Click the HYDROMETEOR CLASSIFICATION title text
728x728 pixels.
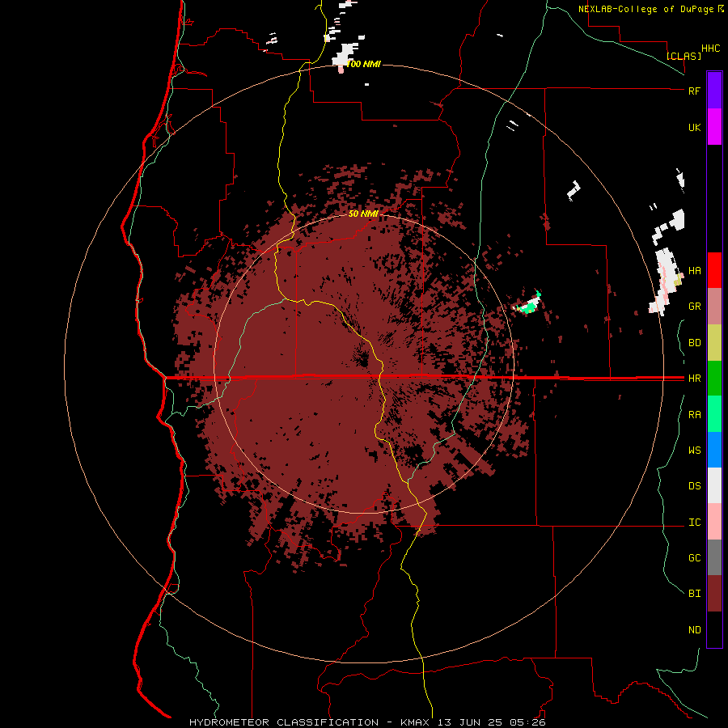284,722
